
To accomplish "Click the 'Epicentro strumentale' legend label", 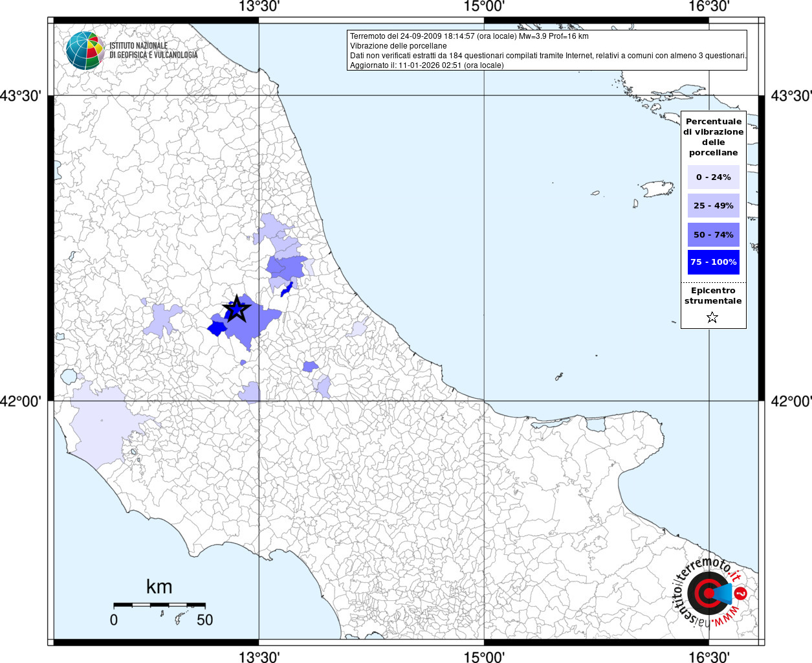I will point(713,296).
